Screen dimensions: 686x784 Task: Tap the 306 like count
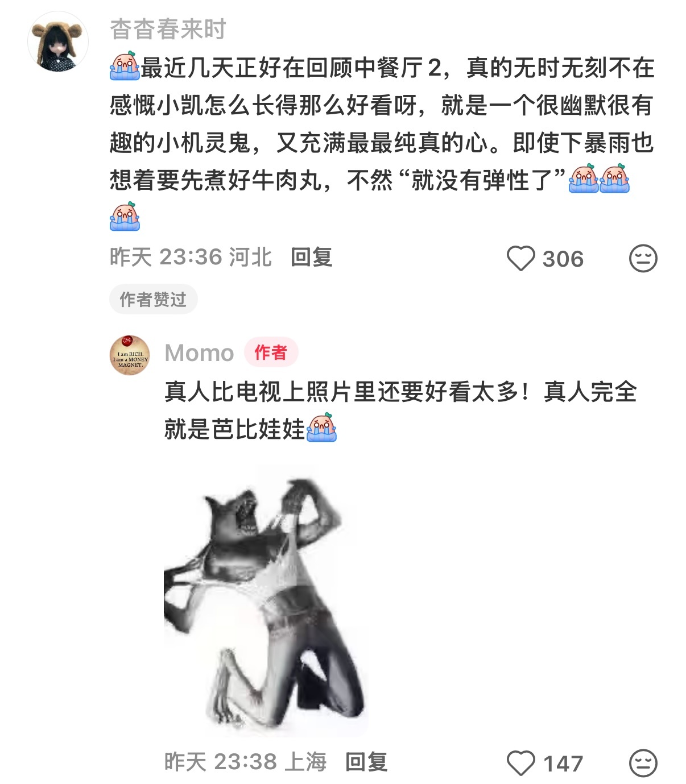(x=563, y=259)
